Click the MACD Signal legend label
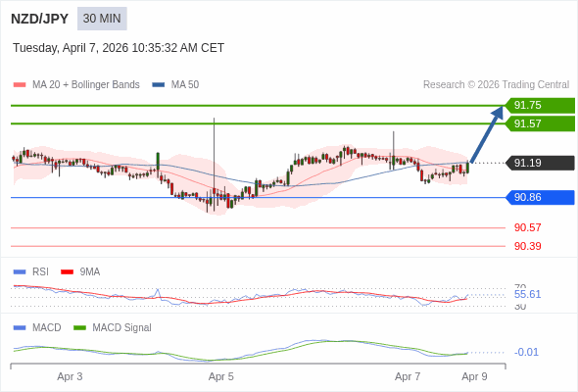 point(122,328)
